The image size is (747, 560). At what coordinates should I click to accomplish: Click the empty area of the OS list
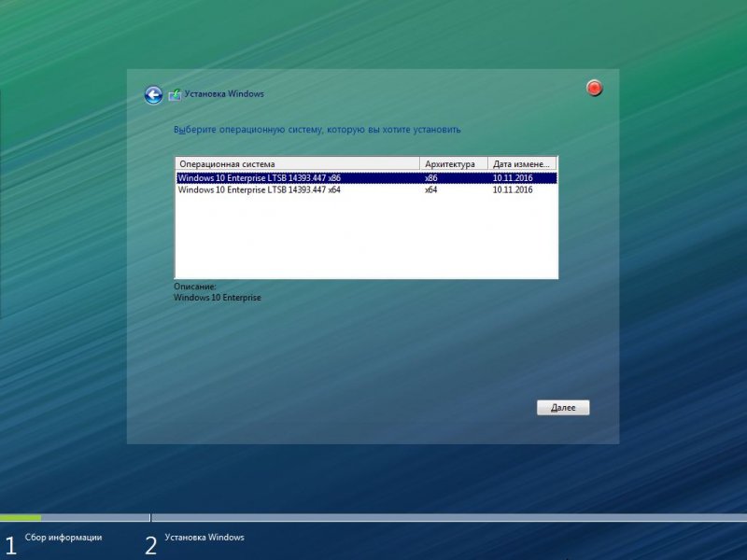364,238
